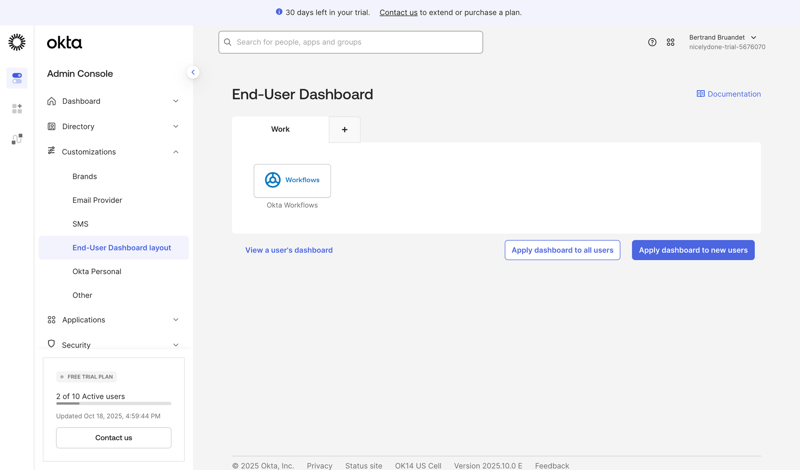
Task: Click the Applications grid icon in sidebar
Action: 52,319
